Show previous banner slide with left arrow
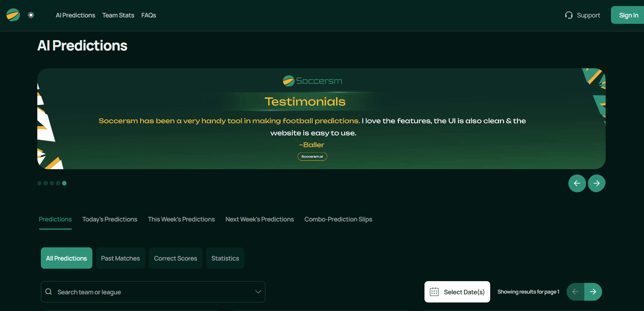 [577, 183]
